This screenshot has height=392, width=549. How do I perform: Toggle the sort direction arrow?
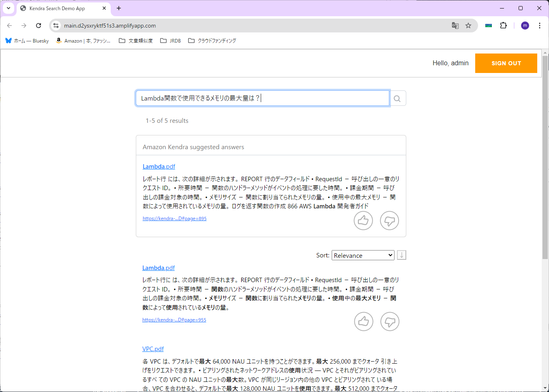[x=401, y=255]
